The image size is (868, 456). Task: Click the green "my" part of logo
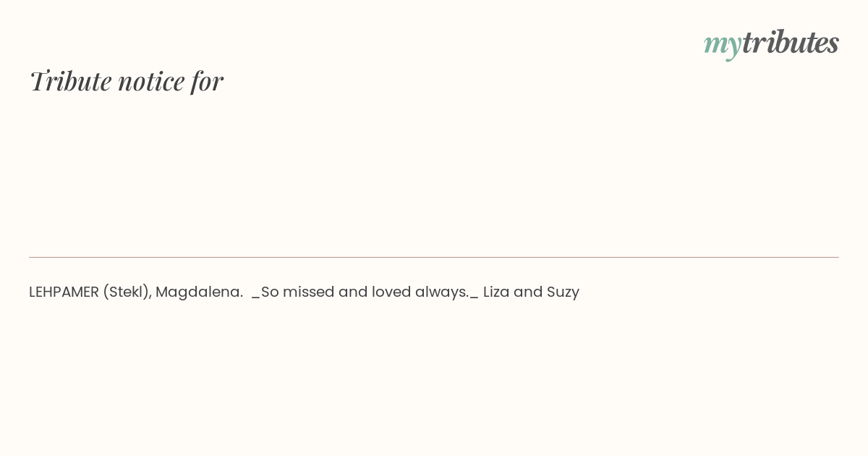(x=722, y=46)
